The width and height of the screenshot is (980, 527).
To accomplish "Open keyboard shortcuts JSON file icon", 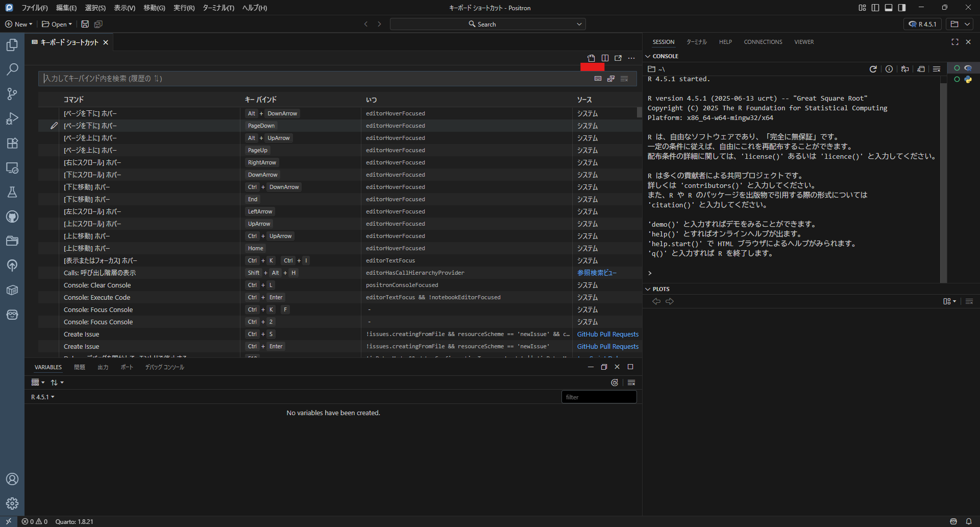I will [591, 58].
